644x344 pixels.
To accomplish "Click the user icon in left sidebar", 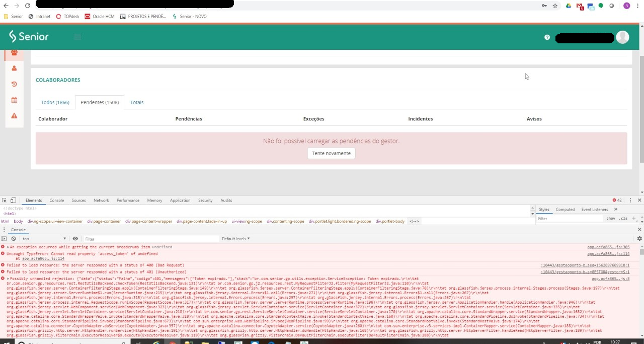I will 14,68.
